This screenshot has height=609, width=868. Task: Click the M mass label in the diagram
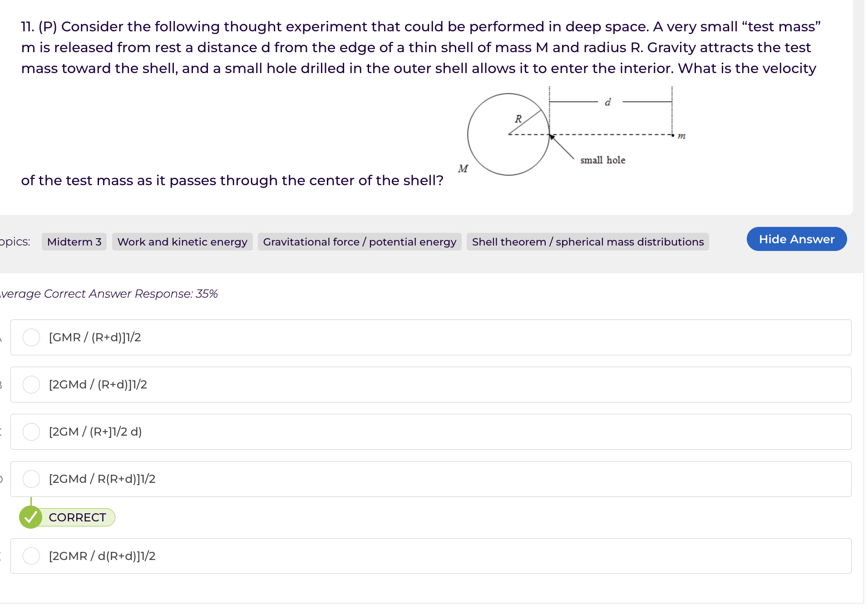(463, 169)
